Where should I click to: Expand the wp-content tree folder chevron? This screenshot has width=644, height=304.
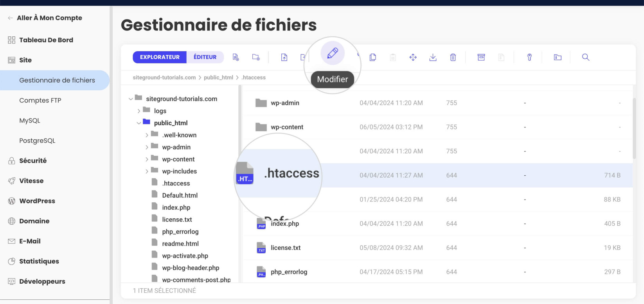pyautogui.click(x=147, y=159)
